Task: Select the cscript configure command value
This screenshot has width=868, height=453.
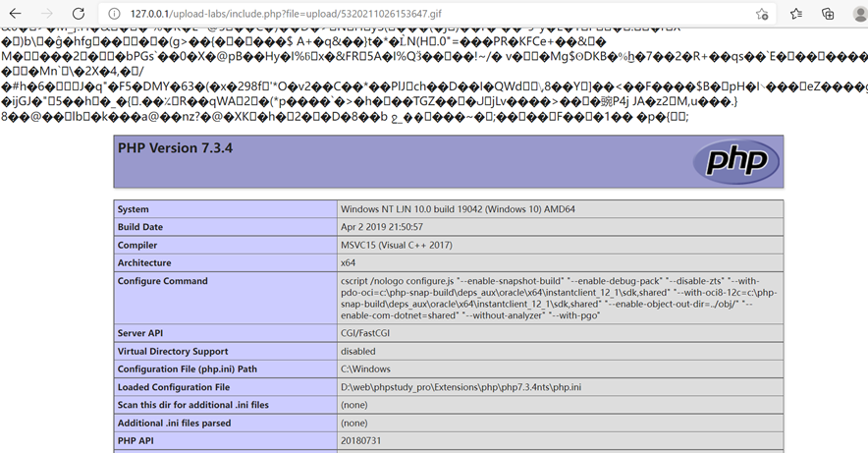Action: pyautogui.click(x=559, y=298)
